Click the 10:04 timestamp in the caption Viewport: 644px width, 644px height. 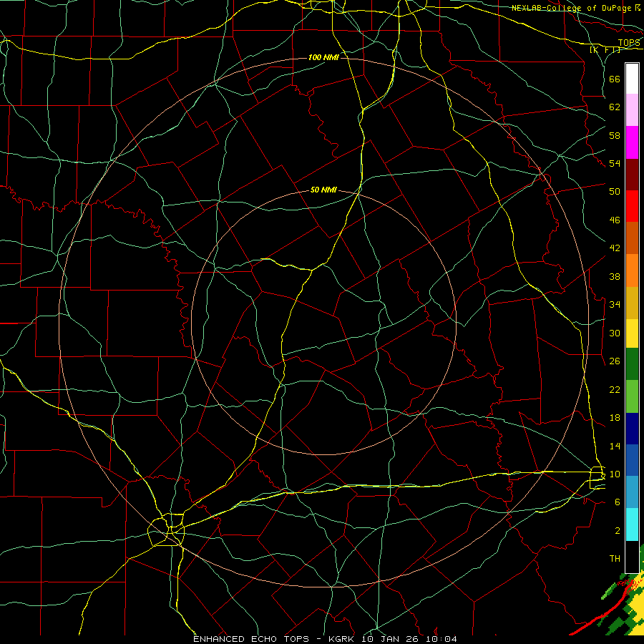pos(441,639)
